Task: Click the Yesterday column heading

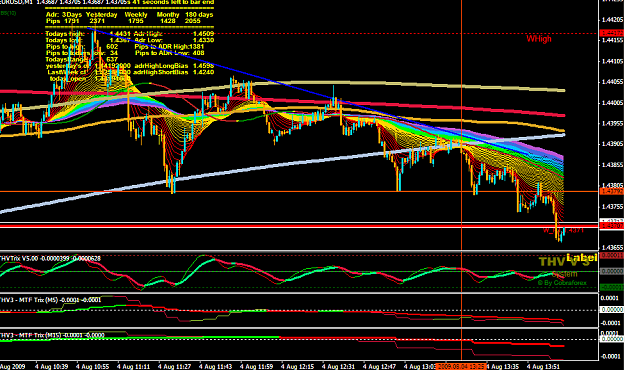Action: (x=102, y=15)
